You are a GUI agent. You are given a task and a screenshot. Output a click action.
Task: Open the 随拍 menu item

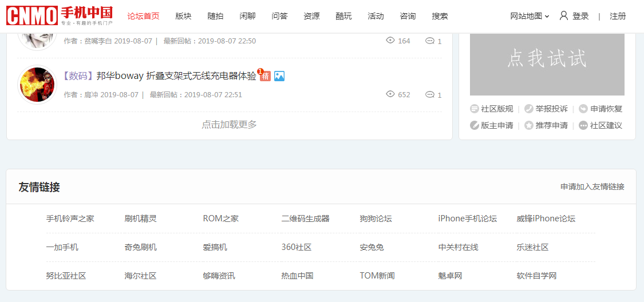coord(215,17)
